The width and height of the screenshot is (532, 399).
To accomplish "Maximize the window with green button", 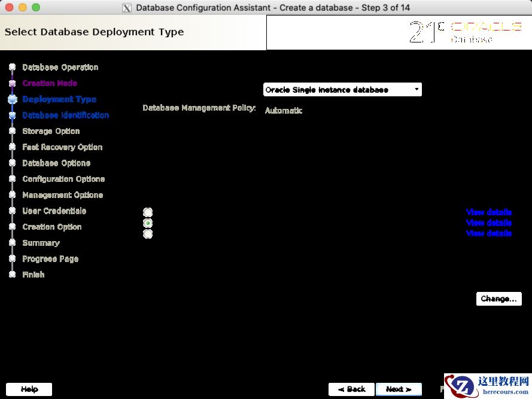I will 36,7.
